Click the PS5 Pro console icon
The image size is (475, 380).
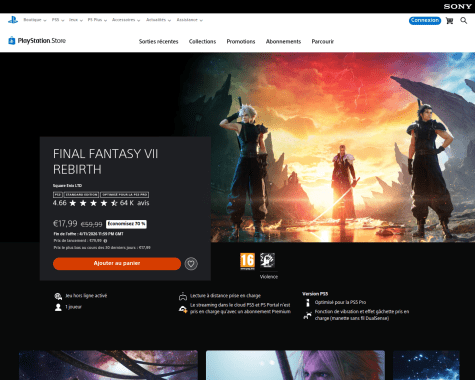click(308, 303)
